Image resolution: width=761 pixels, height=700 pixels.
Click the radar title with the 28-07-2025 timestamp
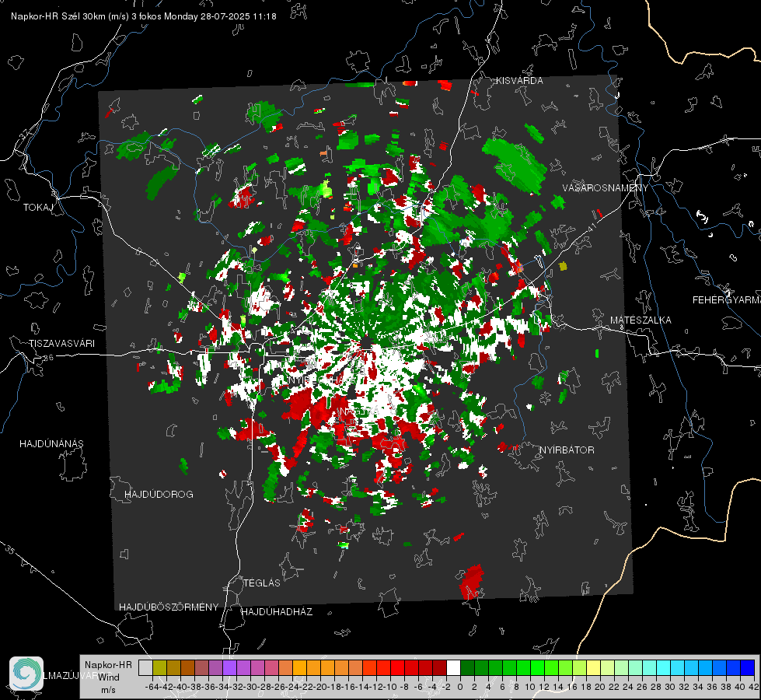pyautogui.click(x=144, y=16)
